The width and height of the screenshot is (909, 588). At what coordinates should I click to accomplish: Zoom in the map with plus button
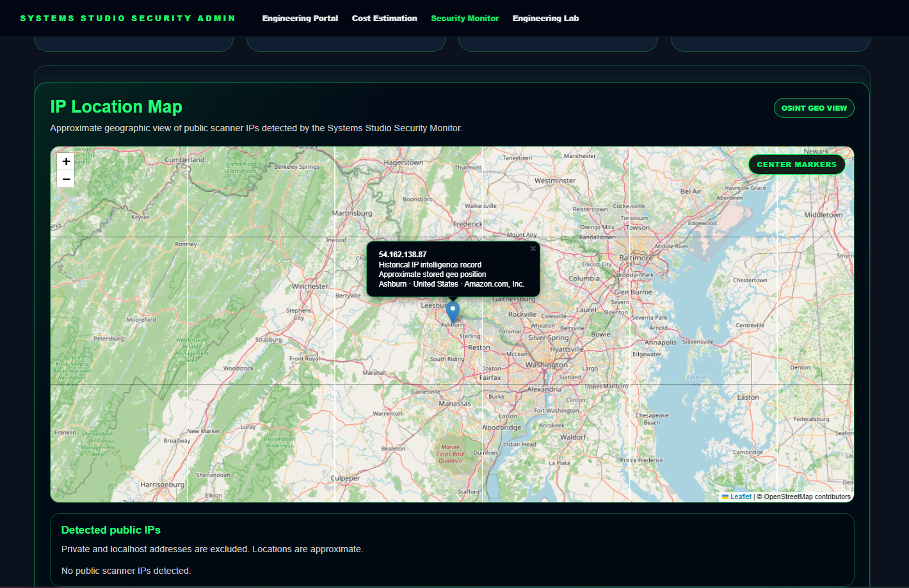pos(66,162)
